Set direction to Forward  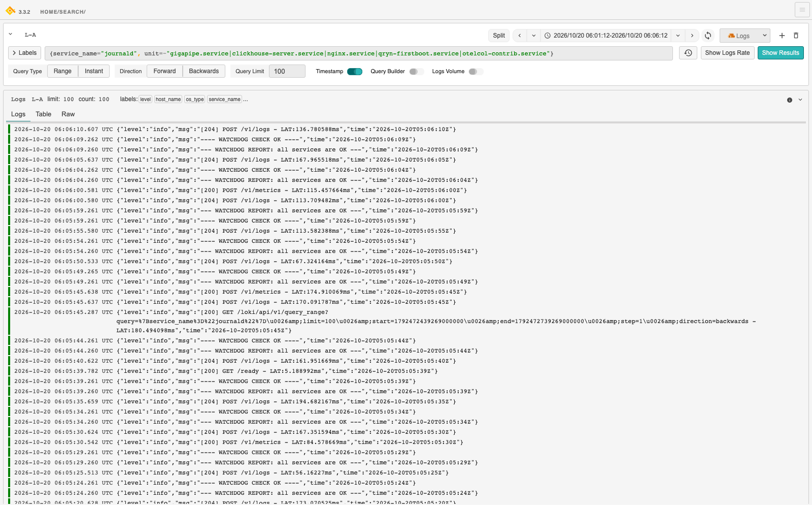click(164, 71)
